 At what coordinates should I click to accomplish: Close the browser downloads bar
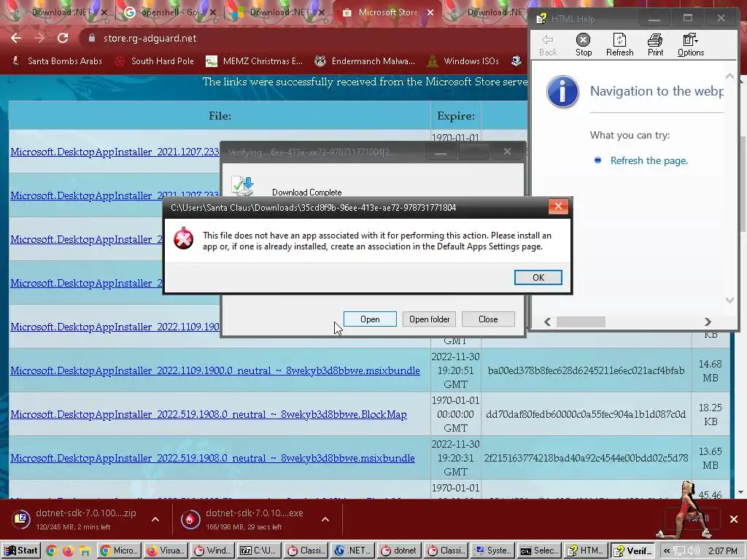click(734, 519)
